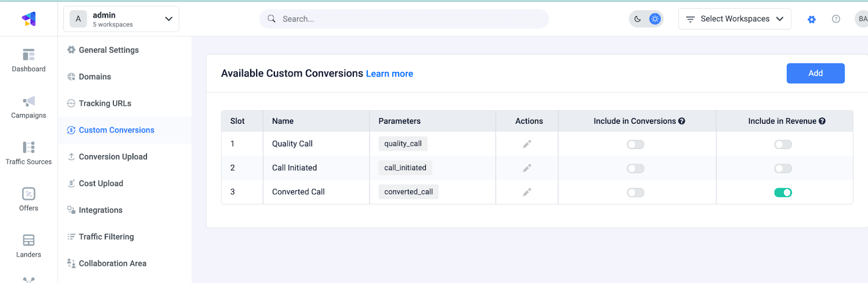The width and height of the screenshot is (868, 283).
Task: Show Include in Conversions help tooltip
Action: [681, 121]
